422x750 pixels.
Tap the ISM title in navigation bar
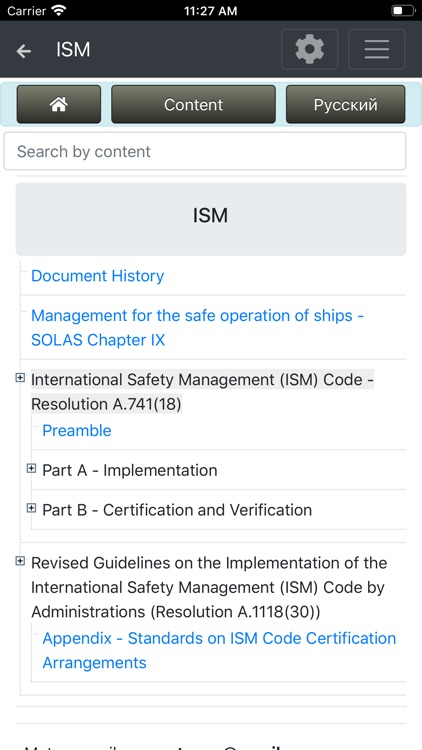73,50
